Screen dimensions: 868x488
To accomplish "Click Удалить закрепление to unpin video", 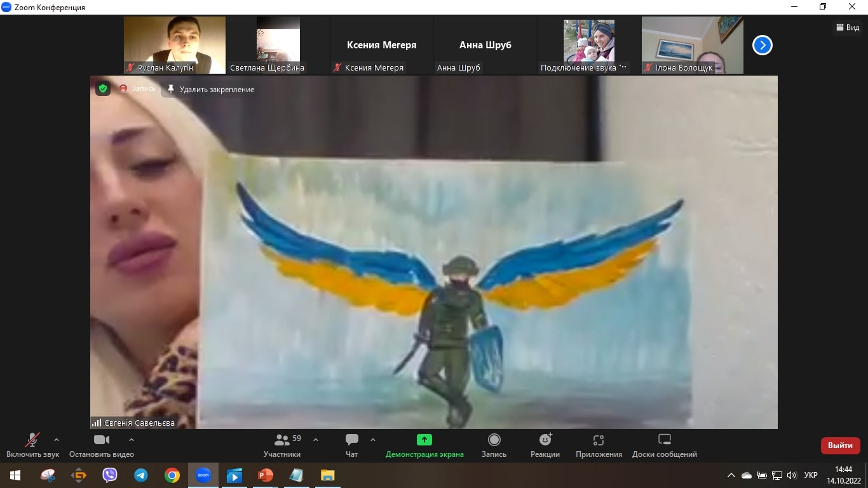I will pyautogui.click(x=210, y=90).
